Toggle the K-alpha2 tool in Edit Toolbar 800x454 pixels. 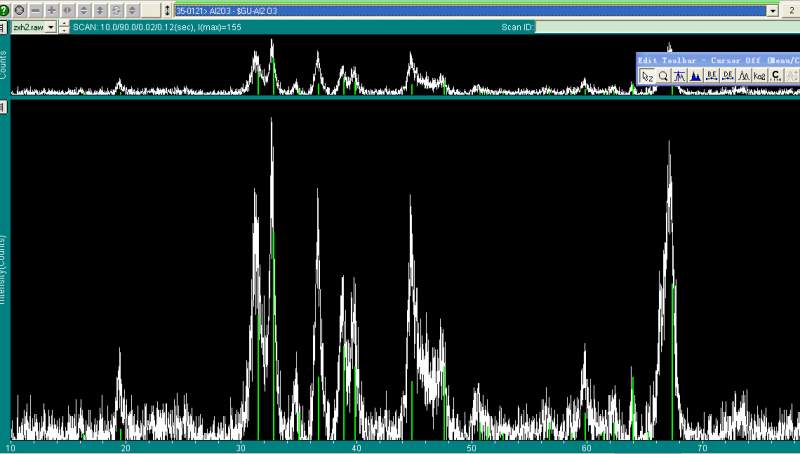tap(760, 76)
